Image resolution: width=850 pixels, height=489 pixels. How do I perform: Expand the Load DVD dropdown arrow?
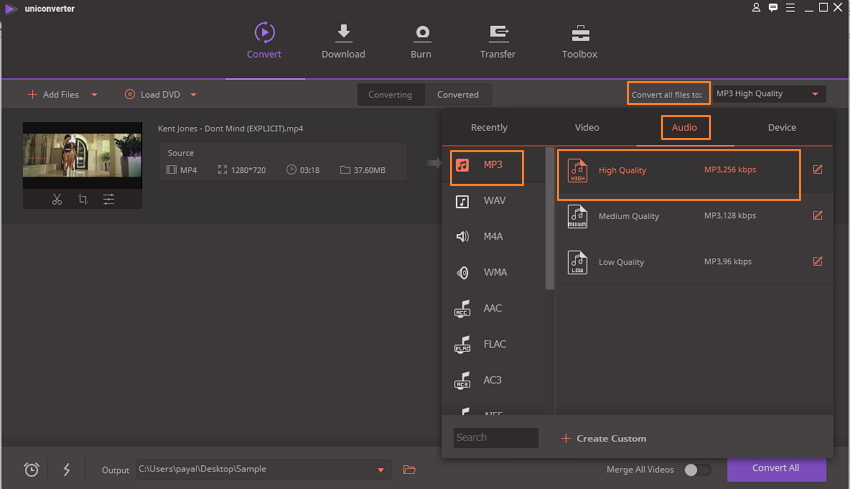coord(194,95)
